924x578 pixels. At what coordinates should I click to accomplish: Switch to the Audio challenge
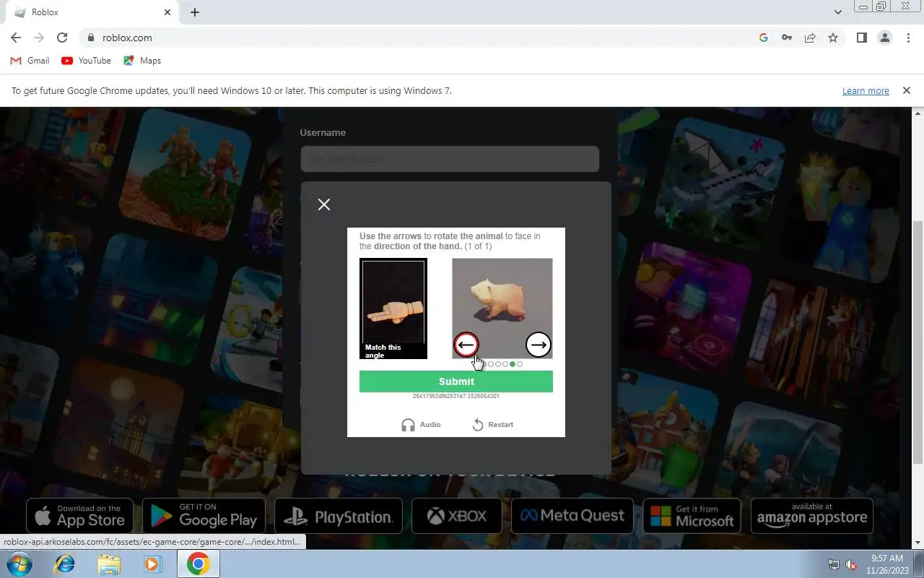point(421,425)
